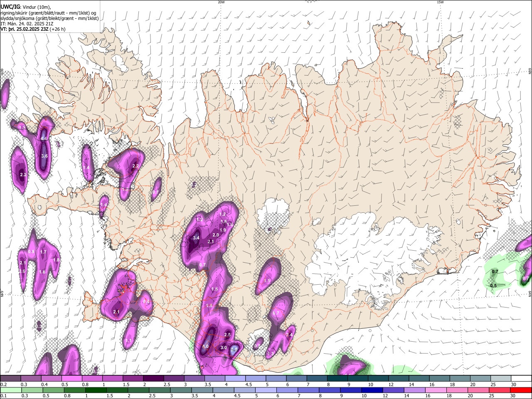Click the '3.0' snowfall value on the map
532x399 pixels.
click(223, 347)
